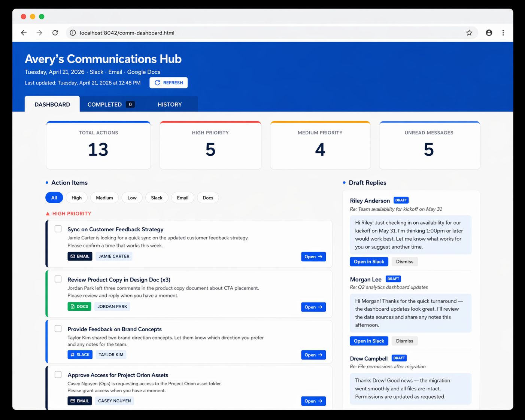Image resolution: width=525 pixels, height=420 pixels.
Task: Click the Docs icon on the Jordan Park badge
Action: point(72,306)
